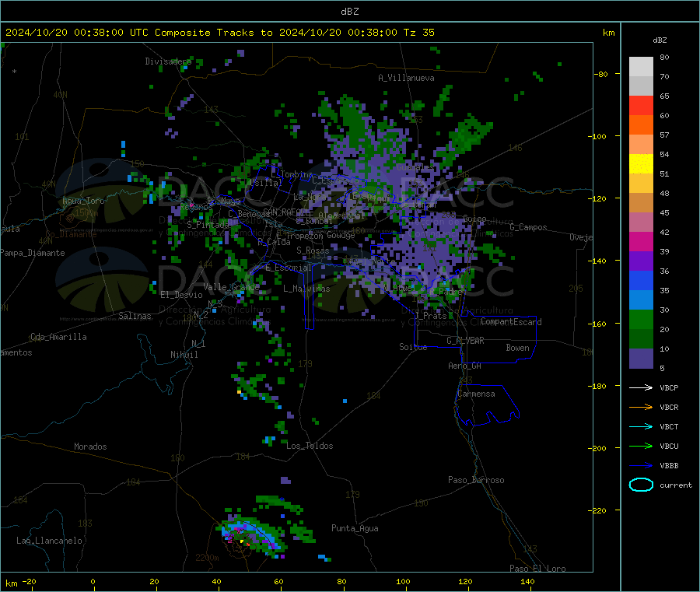The image size is (700, 592).
Task: Click the Carmensa blue polygon outline
Action: click(x=487, y=405)
